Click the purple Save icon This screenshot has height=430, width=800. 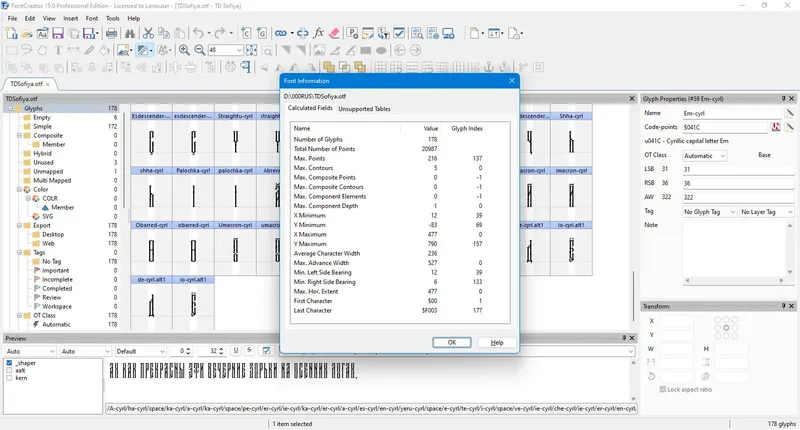58,34
